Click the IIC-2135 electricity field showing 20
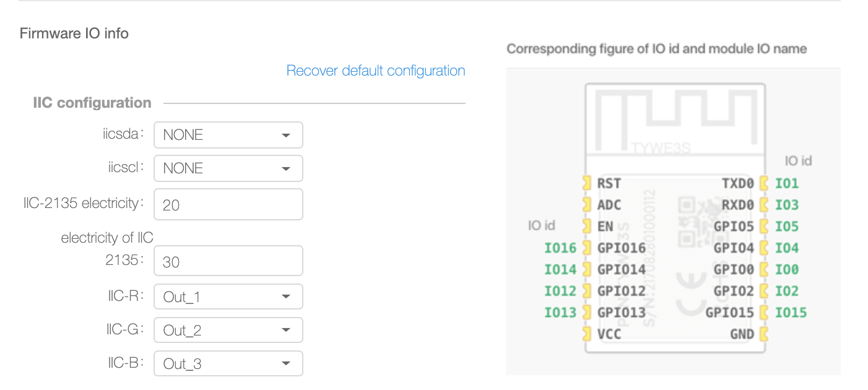Viewport: 868px width, 390px height. click(228, 204)
